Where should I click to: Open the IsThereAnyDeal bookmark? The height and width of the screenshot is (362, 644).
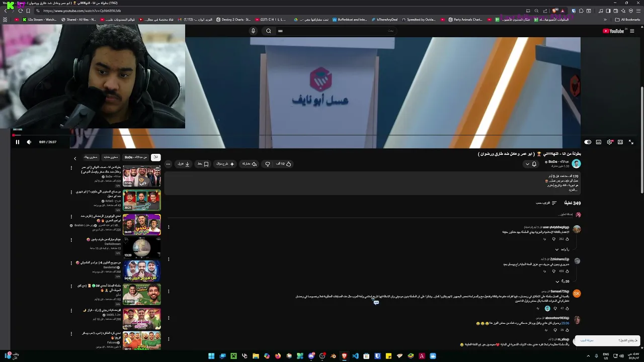pyautogui.click(x=384, y=20)
